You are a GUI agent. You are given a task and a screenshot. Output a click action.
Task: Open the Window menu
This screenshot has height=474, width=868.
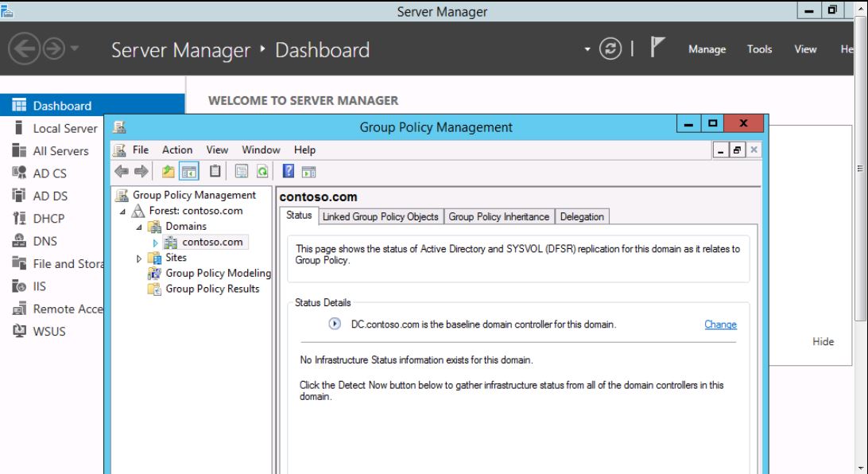click(261, 150)
